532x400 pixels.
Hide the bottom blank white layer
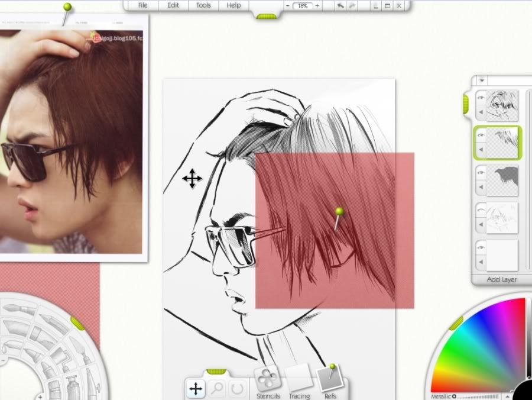point(481,247)
